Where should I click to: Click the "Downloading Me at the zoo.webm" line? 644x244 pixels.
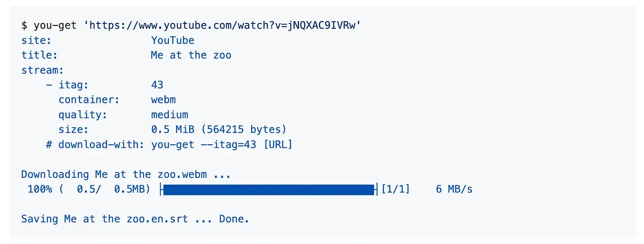click(x=126, y=174)
